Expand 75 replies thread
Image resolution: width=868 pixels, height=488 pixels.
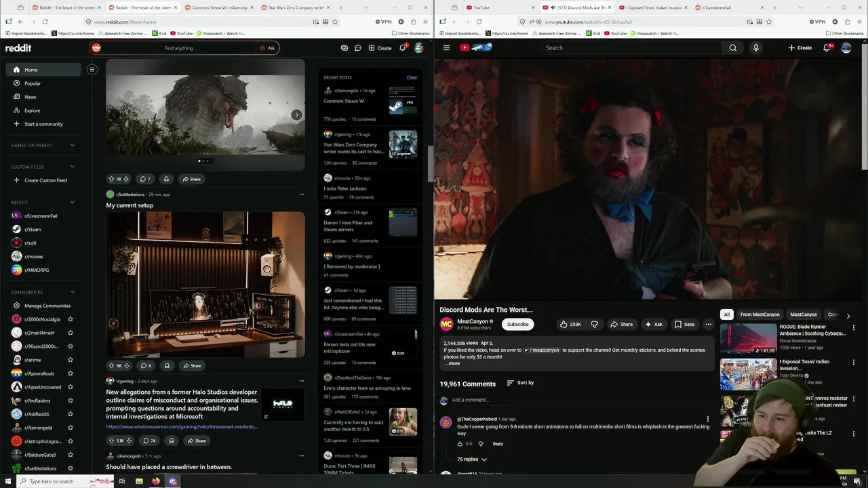[471, 460]
